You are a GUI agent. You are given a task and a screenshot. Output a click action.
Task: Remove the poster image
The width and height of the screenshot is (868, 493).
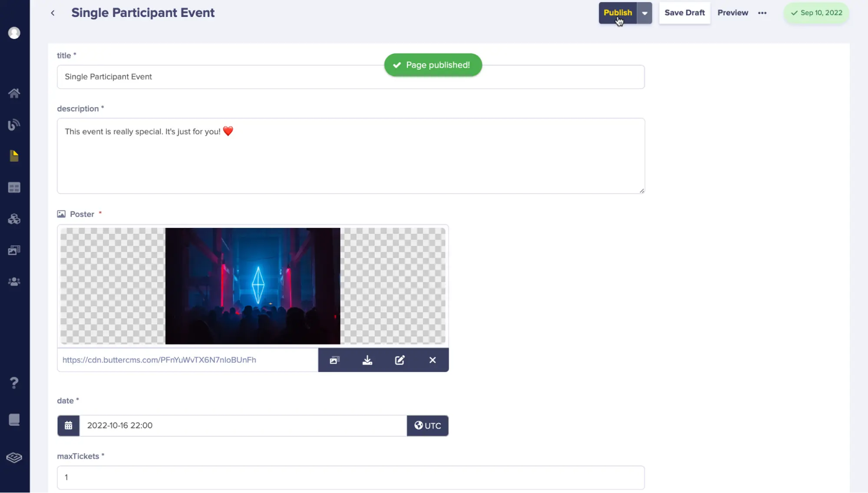432,359
